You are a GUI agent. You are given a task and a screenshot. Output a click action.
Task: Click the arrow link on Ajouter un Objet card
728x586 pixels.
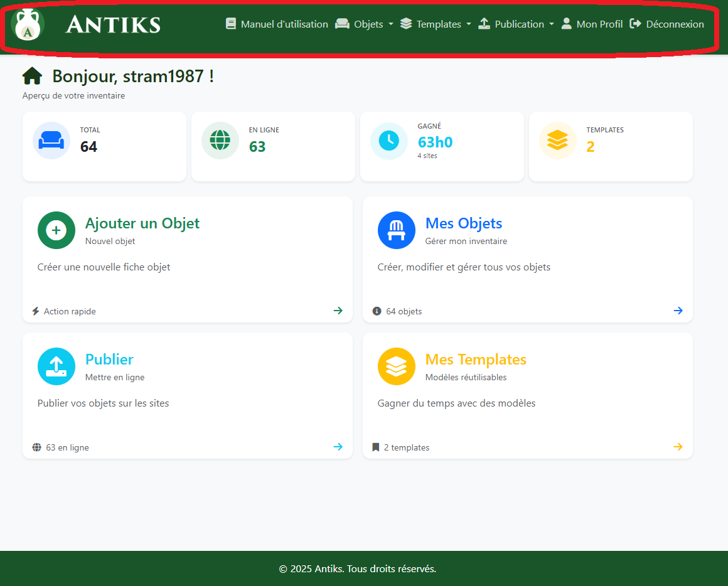coord(338,311)
